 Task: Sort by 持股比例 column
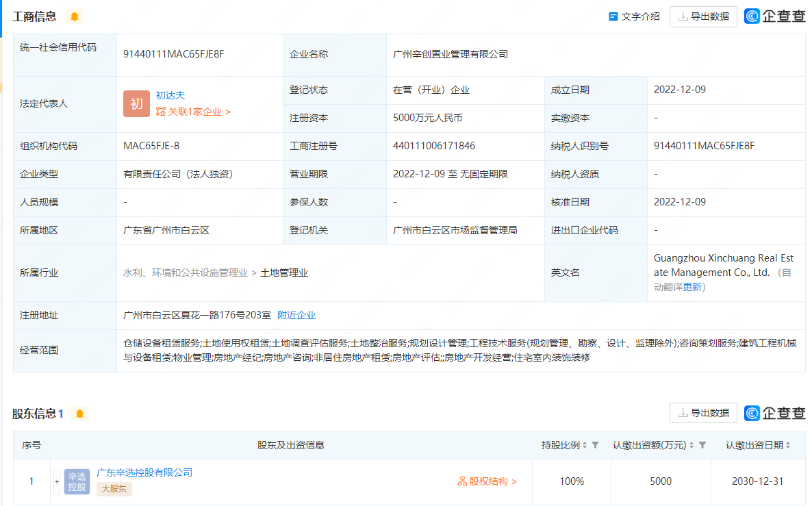click(585, 445)
